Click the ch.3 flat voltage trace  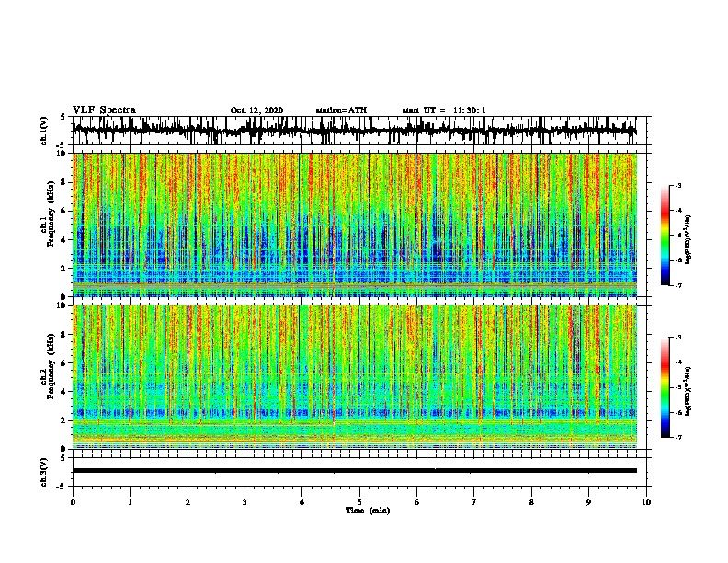(x=355, y=471)
